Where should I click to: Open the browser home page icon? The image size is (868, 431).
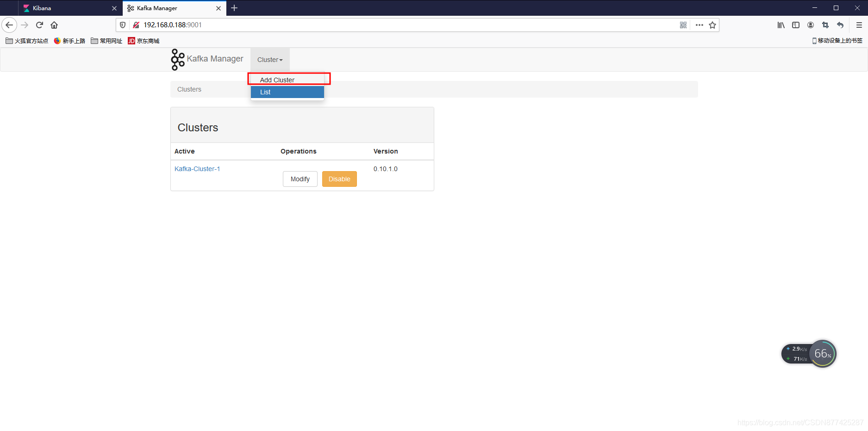point(54,25)
